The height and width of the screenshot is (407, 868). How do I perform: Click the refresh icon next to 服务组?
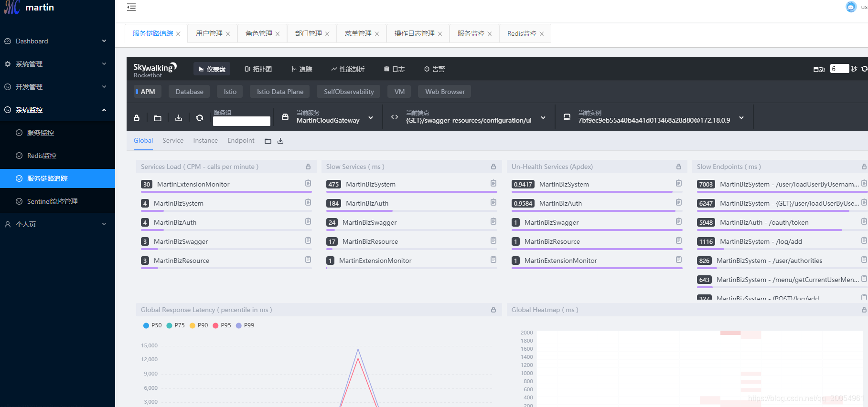click(200, 118)
